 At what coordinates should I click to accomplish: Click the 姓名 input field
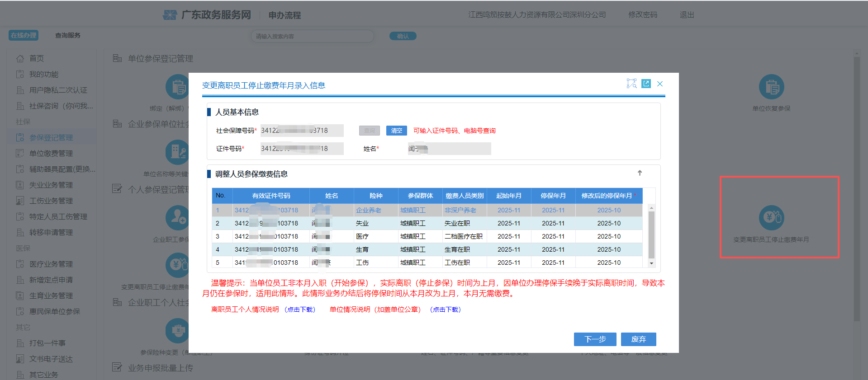(x=449, y=149)
